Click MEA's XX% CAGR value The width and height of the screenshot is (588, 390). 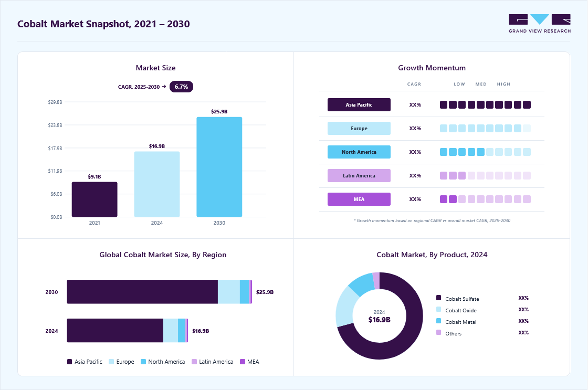415,199
